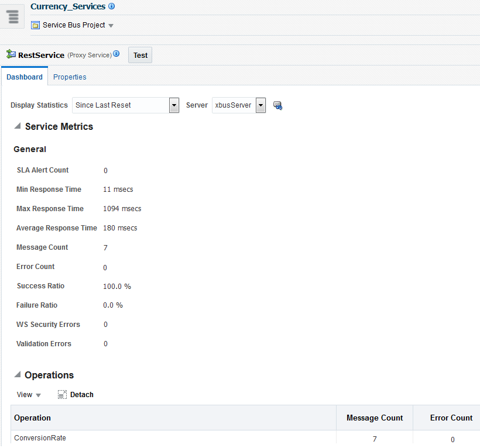This screenshot has width=480, height=448.
Task: Click the Detach table icon
Action: click(x=62, y=395)
